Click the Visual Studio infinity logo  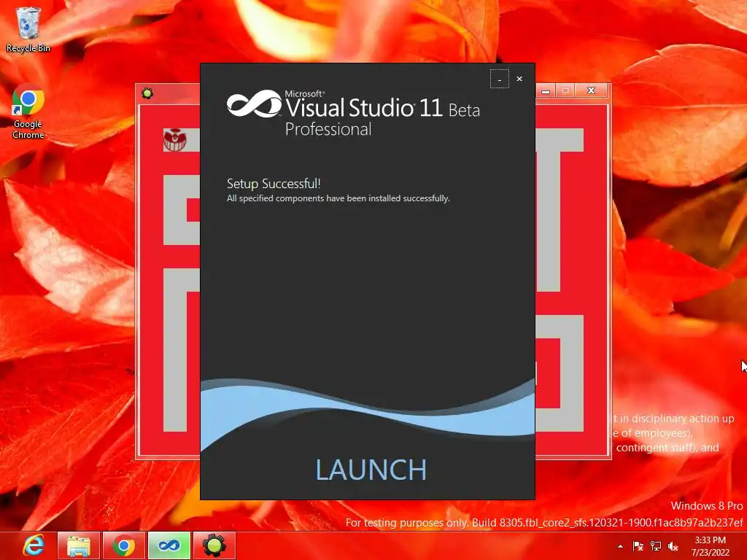[255, 104]
